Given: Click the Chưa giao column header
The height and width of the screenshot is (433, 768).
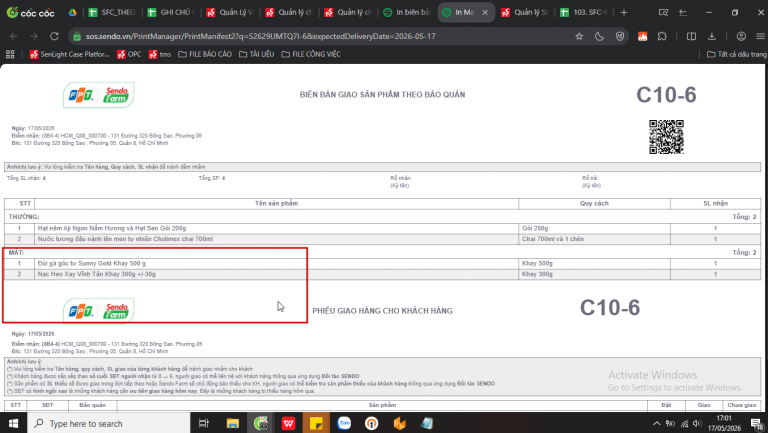Looking at the screenshot, I should click(742, 405).
